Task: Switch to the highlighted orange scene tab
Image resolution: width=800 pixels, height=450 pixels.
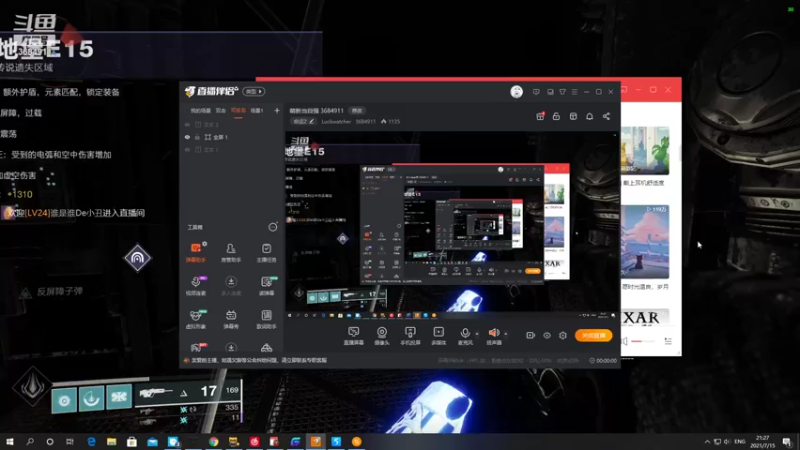Action: (238, 110)
